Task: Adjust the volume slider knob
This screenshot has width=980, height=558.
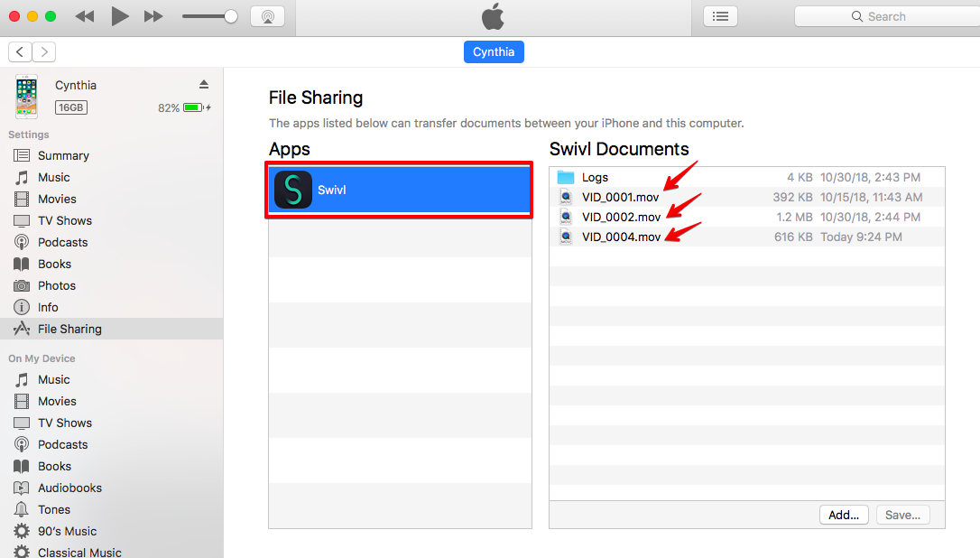Action: click(231, 16)
